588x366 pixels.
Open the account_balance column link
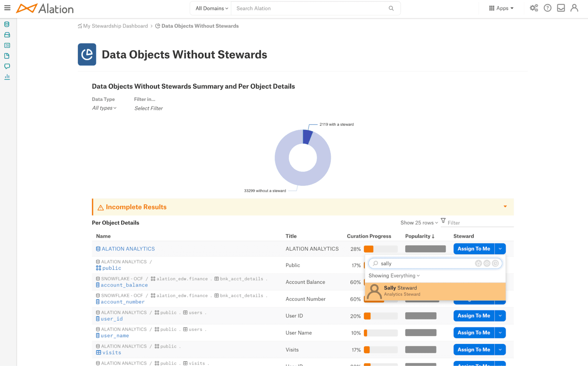pyautogui.click(x=124, y=285)
